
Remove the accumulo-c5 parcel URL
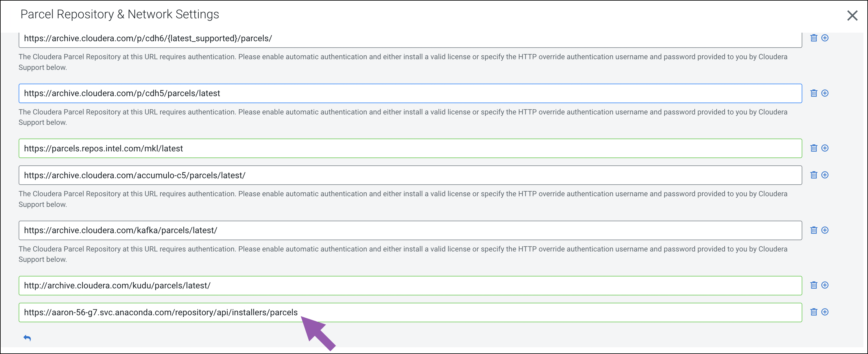[813, 175]
